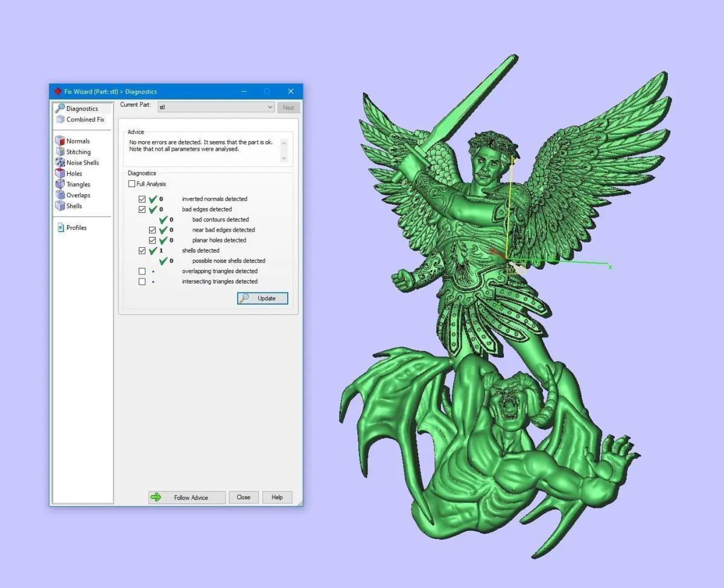Select the Holes cube icon
Screen dimensions: 724x588
(x=60, y=174)
